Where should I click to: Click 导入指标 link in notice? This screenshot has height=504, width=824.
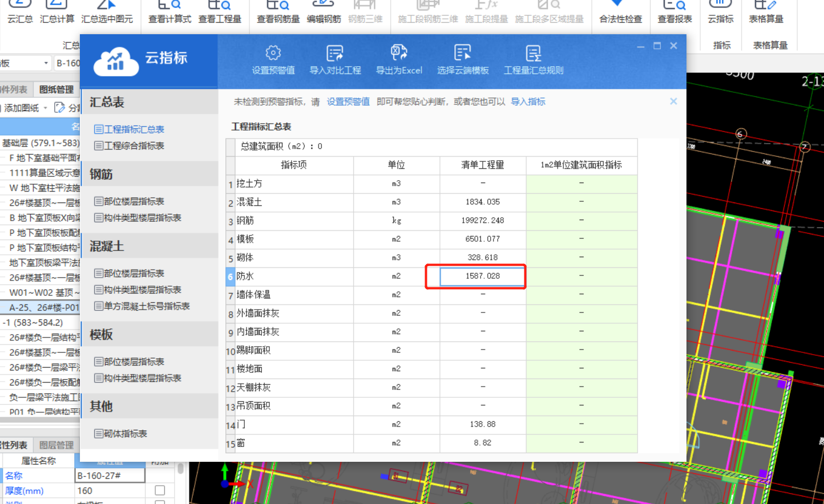pyautogui.click(x=528, y=101)
